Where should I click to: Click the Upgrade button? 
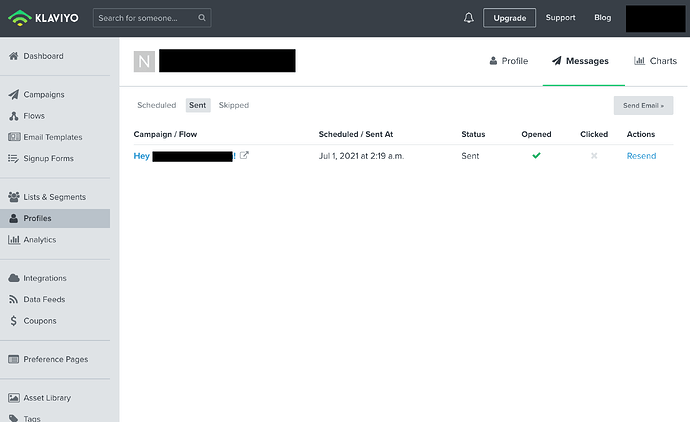[x=510, y=18]
